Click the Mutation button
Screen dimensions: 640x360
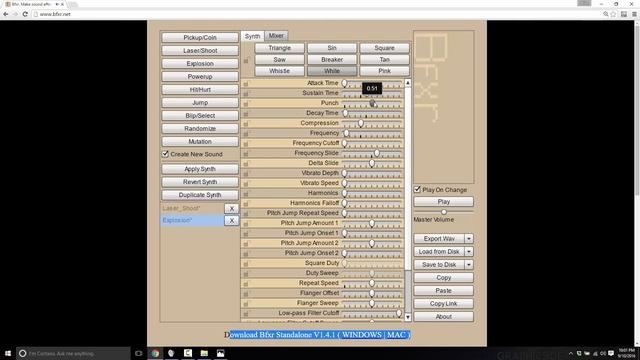click(x=200, y=142)
